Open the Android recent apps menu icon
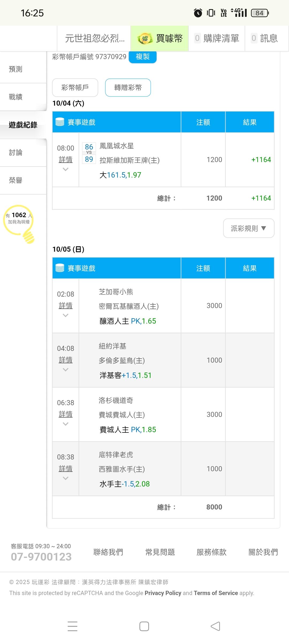The height and width of the screenshot is (644, 289). [73, 626]
